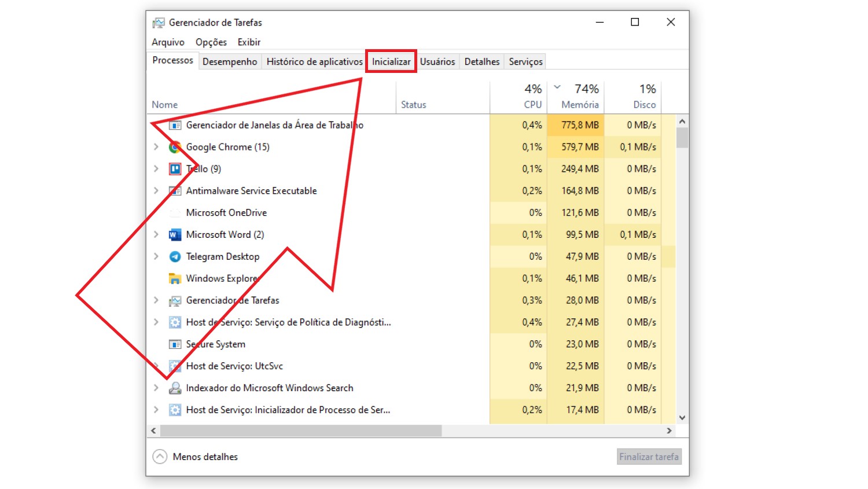Select the Microsoft OneDrive process row
The height and width of the screenshot is (489, 868).
411,213
